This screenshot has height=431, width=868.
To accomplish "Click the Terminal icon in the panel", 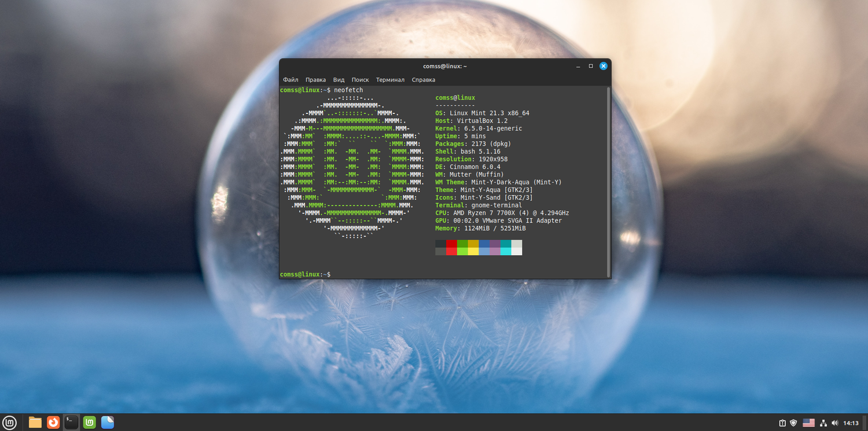I will 71,422.
